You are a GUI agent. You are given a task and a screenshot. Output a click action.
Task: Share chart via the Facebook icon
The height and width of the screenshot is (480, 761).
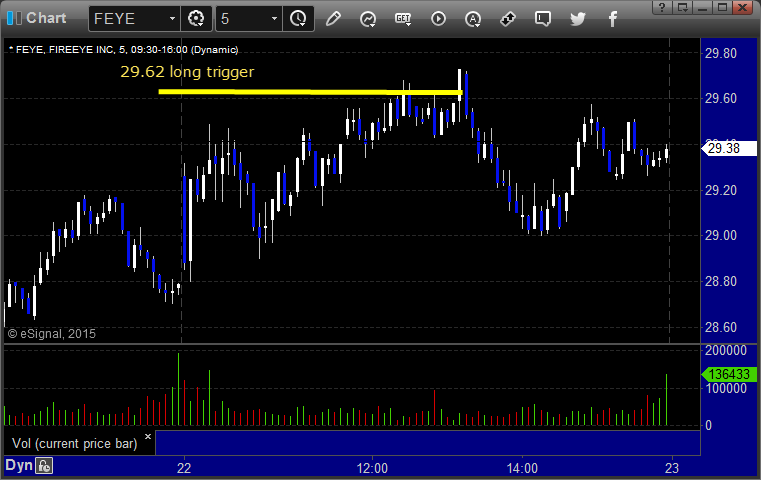click(613, 19)
